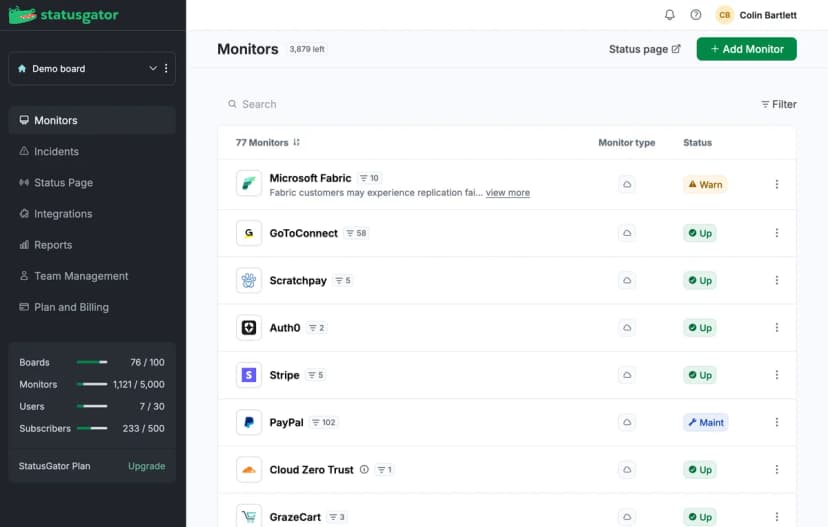Open Integrations in sidebar
Screen dimensions: 828x527
click(92, 214)
